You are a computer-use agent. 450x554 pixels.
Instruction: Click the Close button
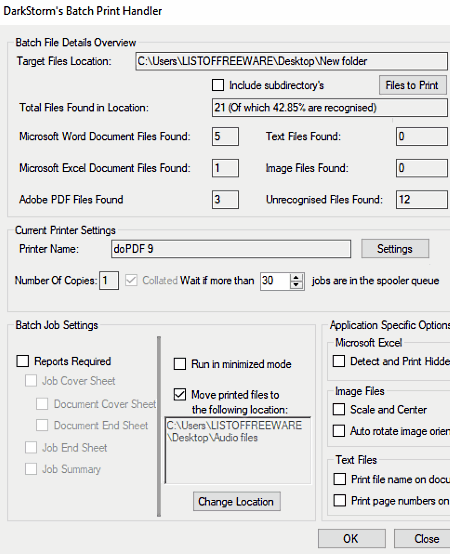pyautogui.click(x=422, y=539)
